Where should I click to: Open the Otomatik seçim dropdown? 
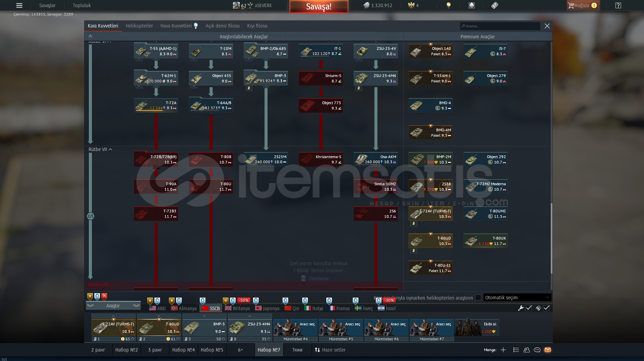coord(517,298)
